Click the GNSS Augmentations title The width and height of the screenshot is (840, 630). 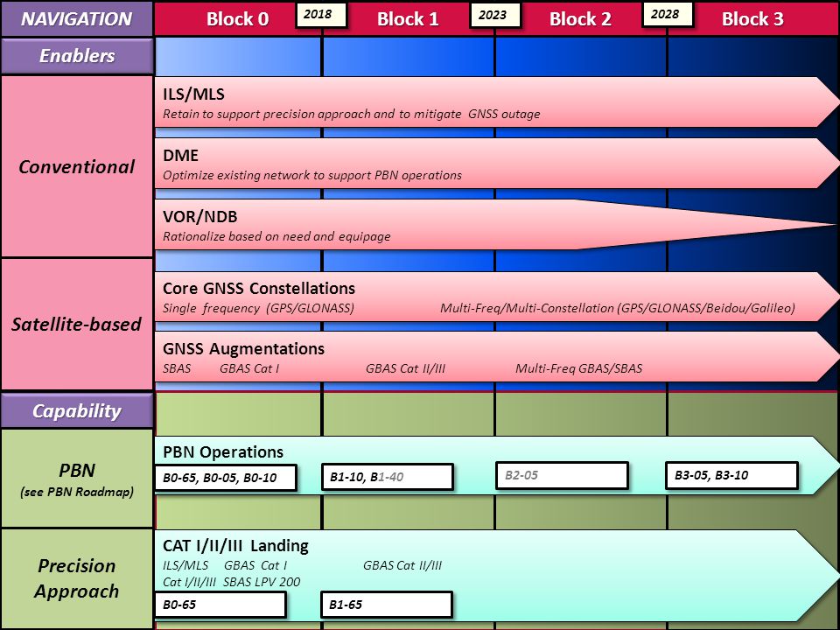point(244,349)
